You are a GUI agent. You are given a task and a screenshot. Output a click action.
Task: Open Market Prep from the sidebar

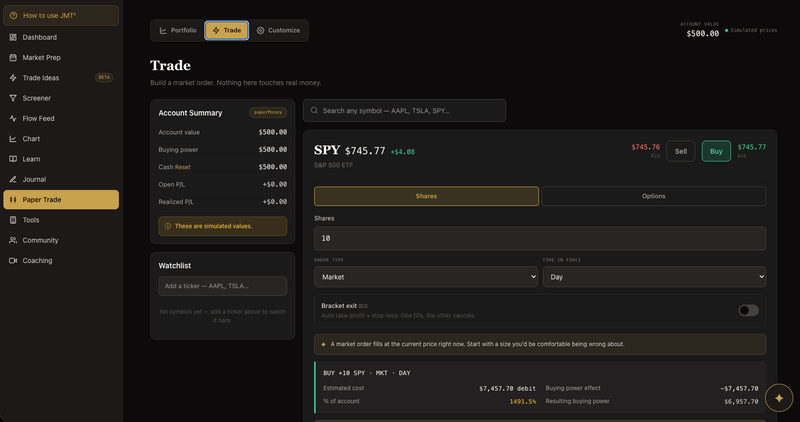pos(61,58)
